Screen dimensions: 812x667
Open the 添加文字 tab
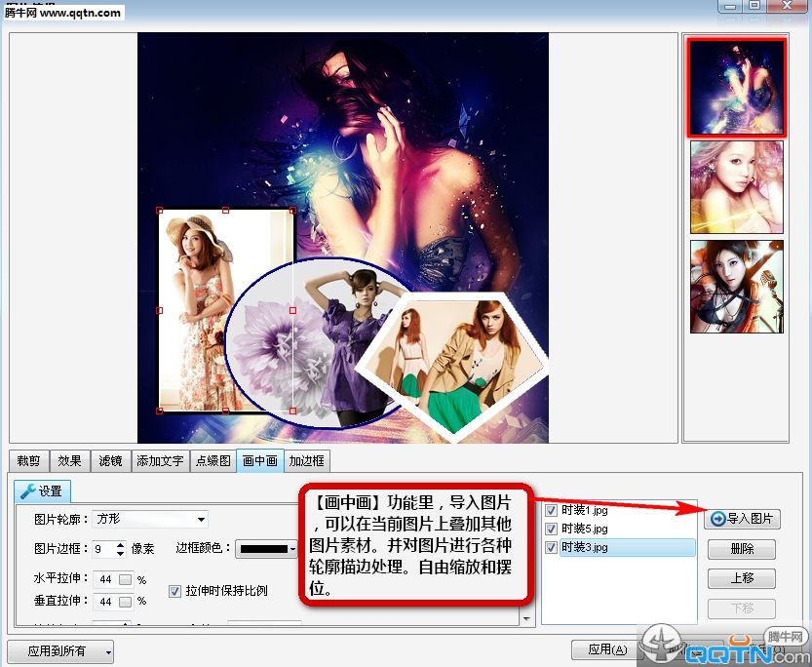(x=160, y=461)
